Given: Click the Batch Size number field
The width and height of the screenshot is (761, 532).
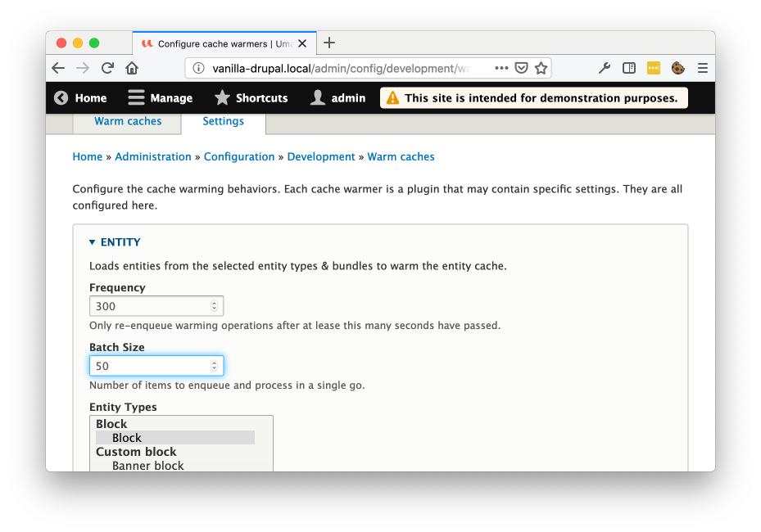Looking at the screenshot, I should pyautogui.click(x=156, y=366).
